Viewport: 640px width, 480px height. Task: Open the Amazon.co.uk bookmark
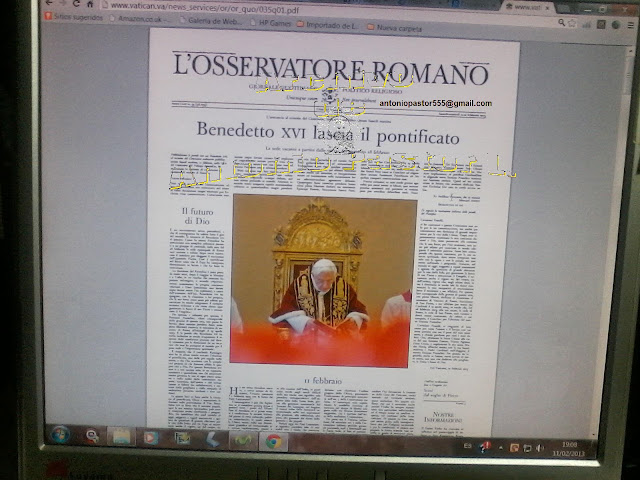pos(141,19)
